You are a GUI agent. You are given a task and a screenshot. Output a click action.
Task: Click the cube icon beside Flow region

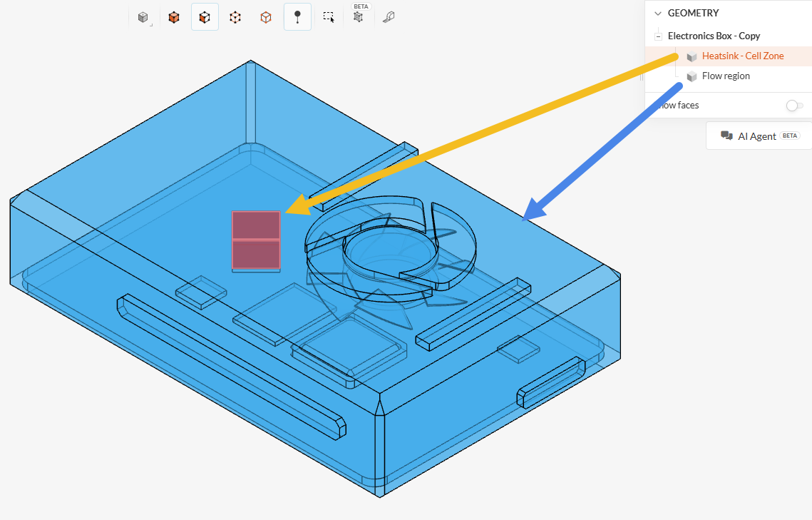click(x=692, y=76)
